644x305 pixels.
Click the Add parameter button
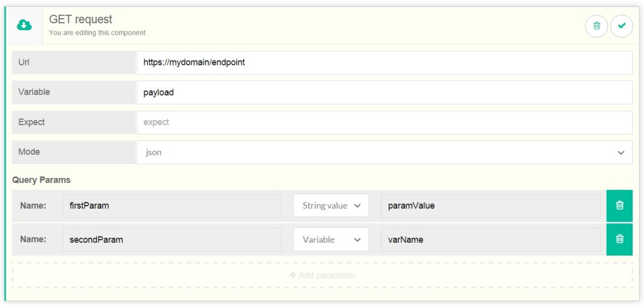click(x=322, y=275)
